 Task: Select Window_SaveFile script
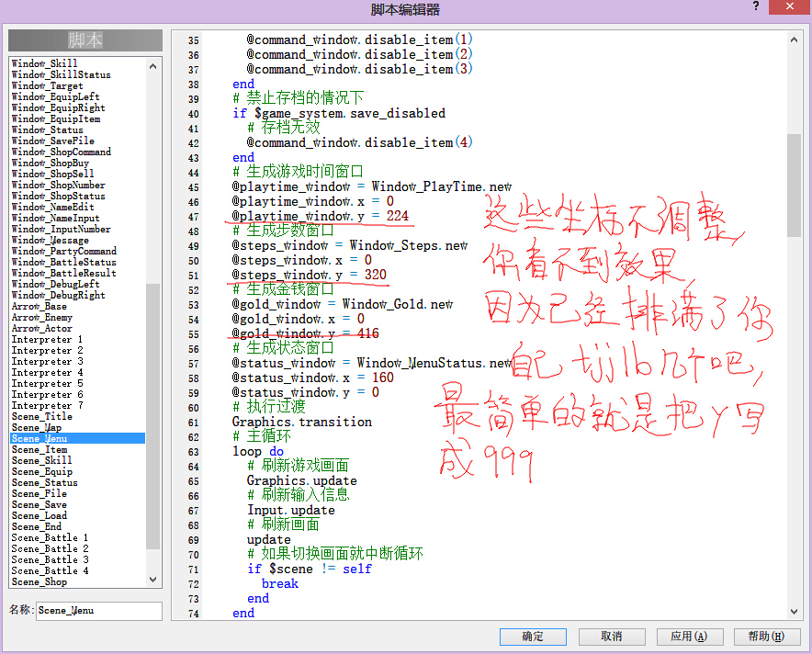[53, 141]
